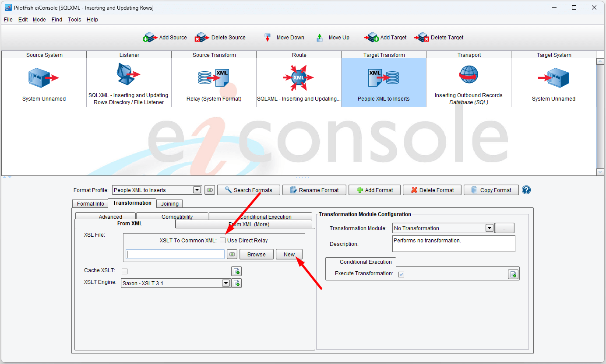Select the Target System stage icon

pyautogui.click(x=553, y=78)
